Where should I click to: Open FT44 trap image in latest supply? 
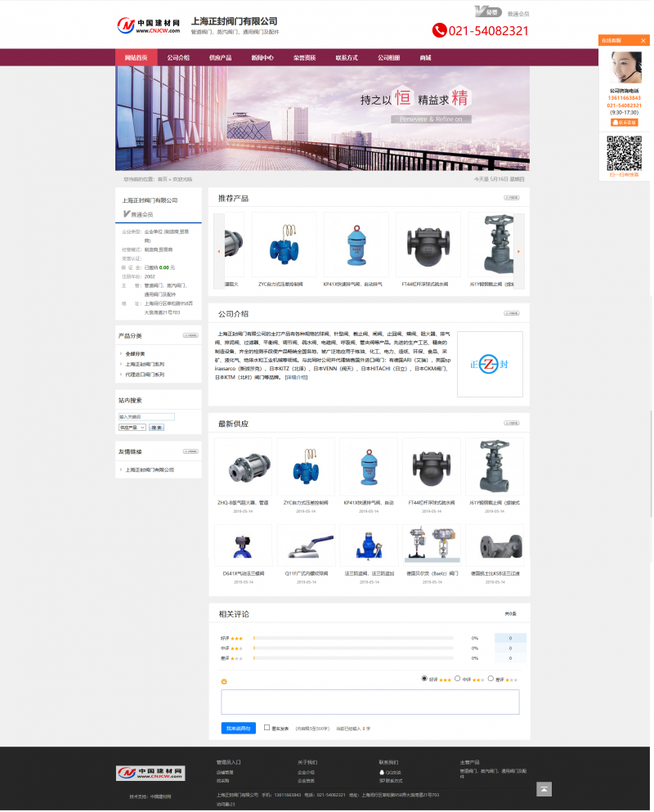click(x=432, y=467)
